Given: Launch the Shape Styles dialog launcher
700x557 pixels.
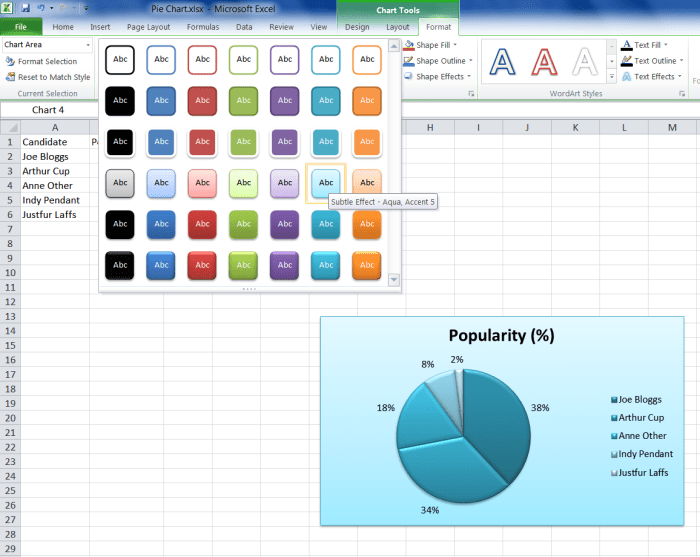Looking at the screenshot, I should tap(471, 94).
